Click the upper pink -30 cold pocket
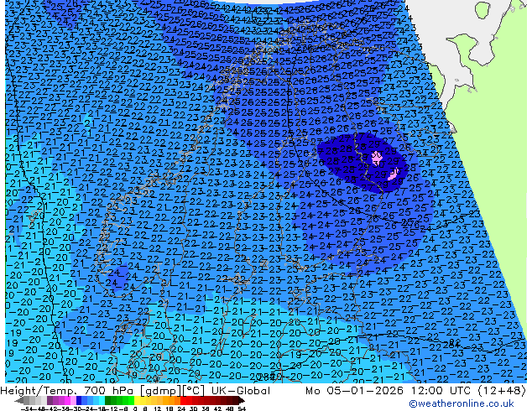Viewport: 532px width, 411px height. pyautogui.click(x=377, y=158)
